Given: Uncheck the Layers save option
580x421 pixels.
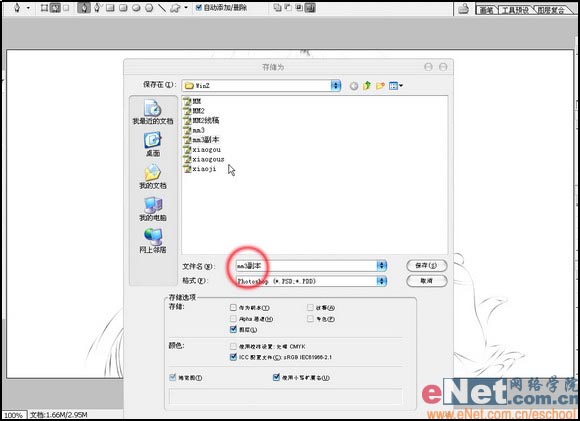Looking at the screenshot, I should point(233,329).
